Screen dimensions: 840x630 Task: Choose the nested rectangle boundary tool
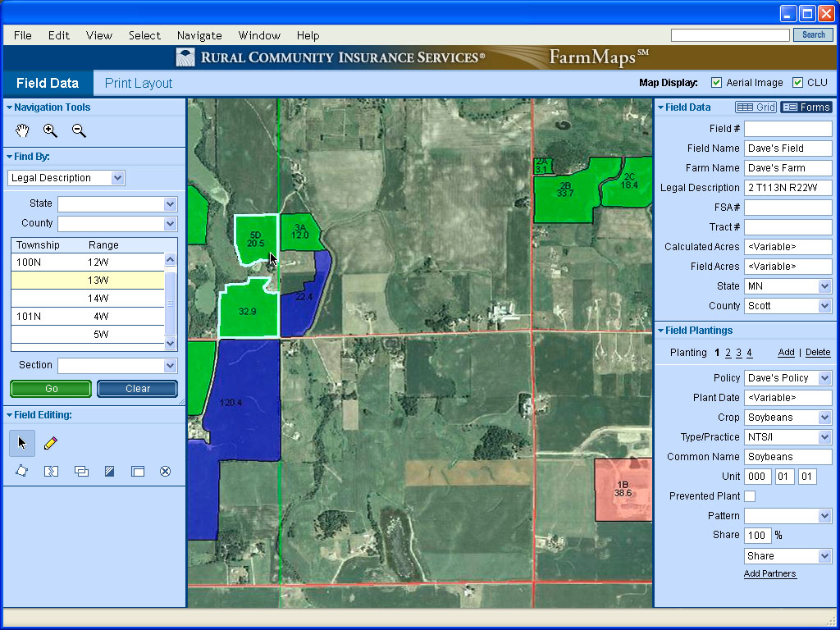[138, 471]
